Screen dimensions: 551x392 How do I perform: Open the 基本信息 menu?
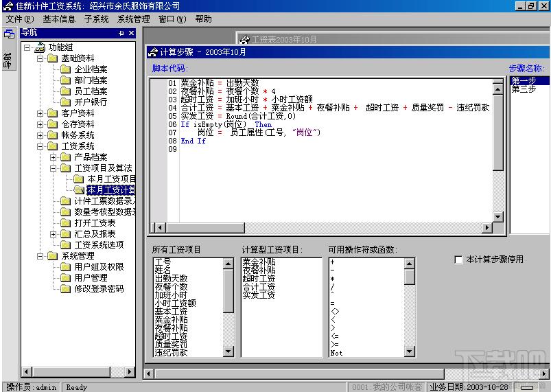(59, 19)
